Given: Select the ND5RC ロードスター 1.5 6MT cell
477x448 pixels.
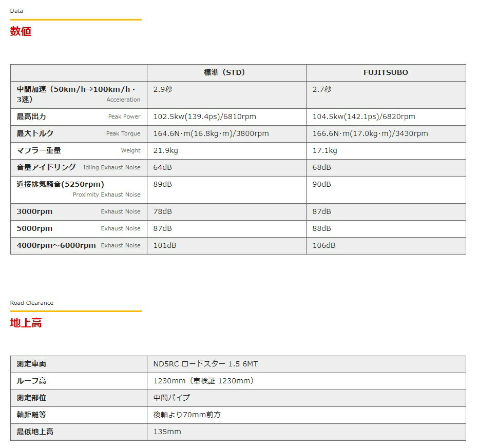Looking at the screenshot, I should point(205,364).
